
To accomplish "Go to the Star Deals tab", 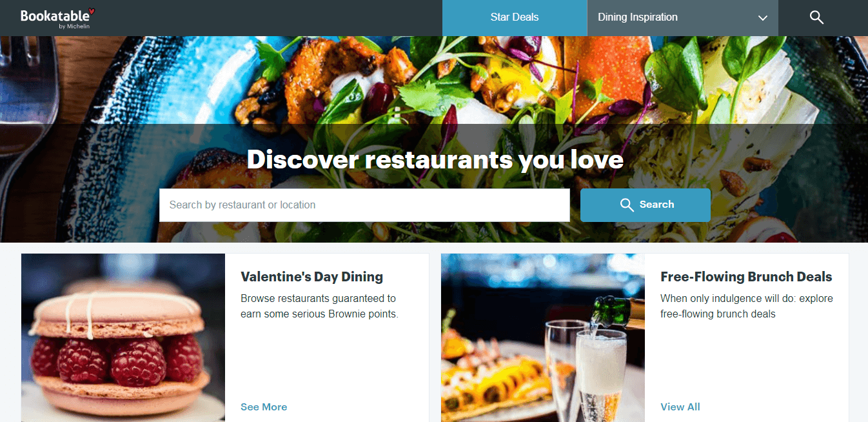I will (x=515, y=18).
